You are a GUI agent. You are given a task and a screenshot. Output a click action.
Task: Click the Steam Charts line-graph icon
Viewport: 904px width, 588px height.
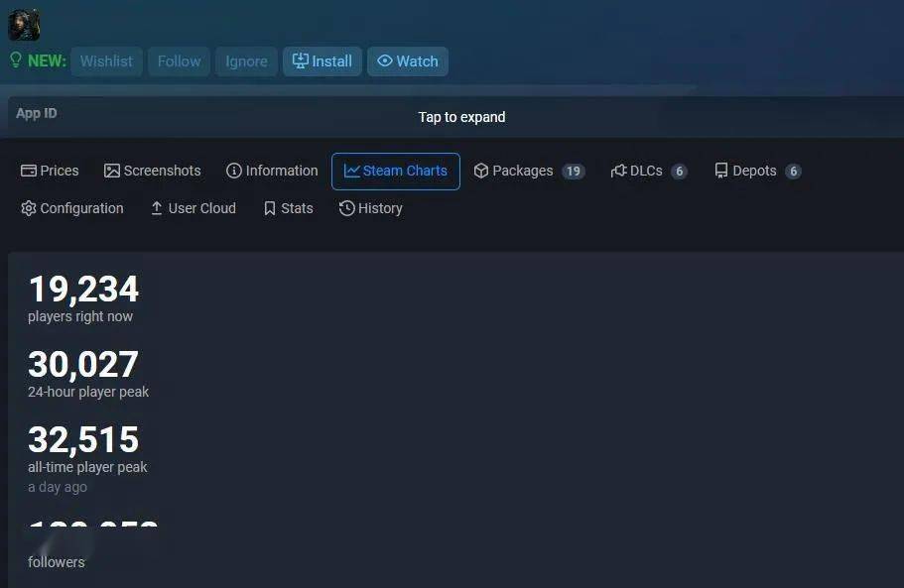(352, 171)
